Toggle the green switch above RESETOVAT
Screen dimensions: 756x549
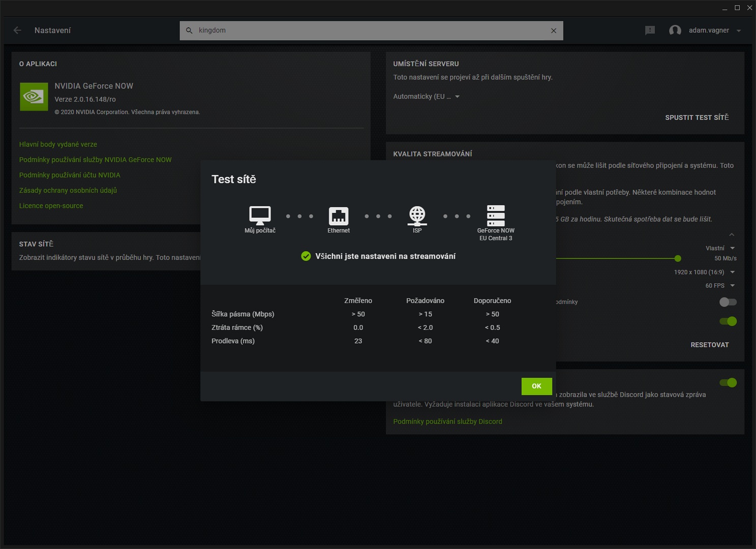[728, 321]
